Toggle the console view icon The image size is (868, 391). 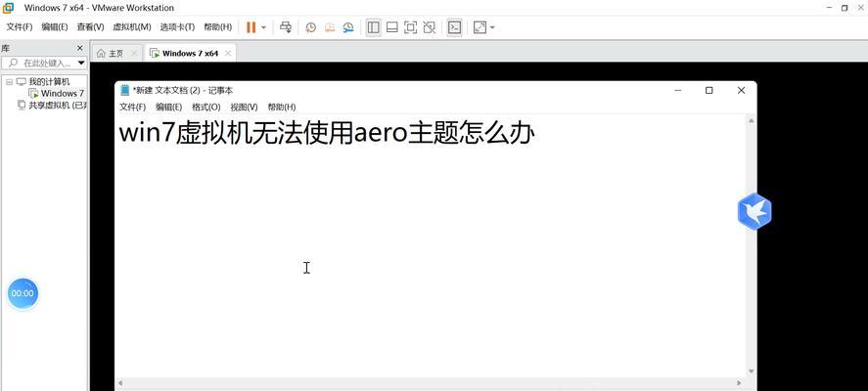click(454, 27)
